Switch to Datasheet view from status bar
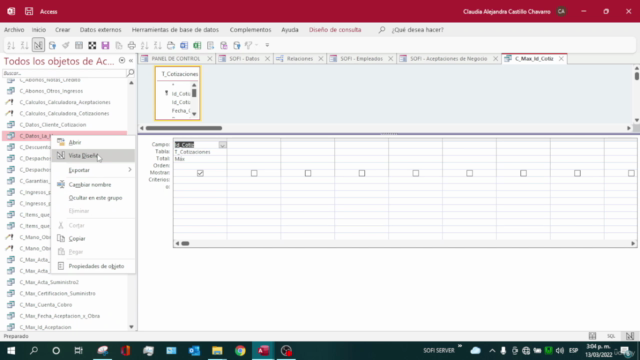This screenshot has width=640, height=360. pyautogui.click(x=592, y=336)
